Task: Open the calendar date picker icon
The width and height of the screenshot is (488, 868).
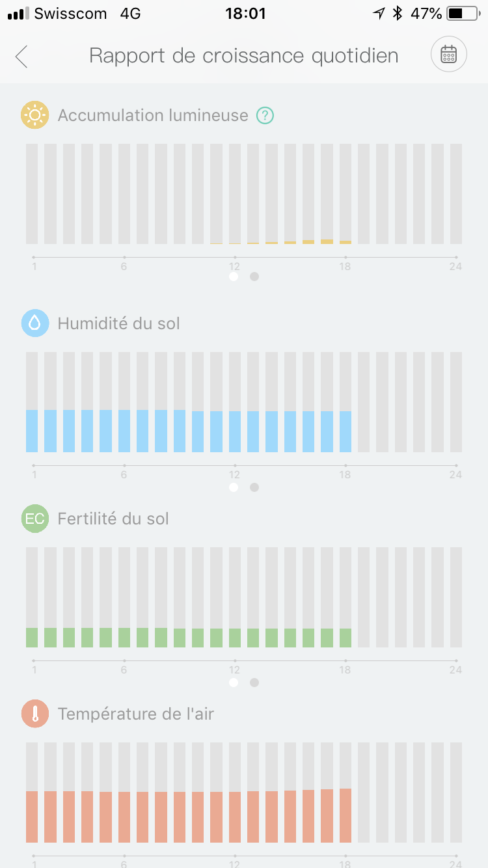Action: [x=449, y=55]
